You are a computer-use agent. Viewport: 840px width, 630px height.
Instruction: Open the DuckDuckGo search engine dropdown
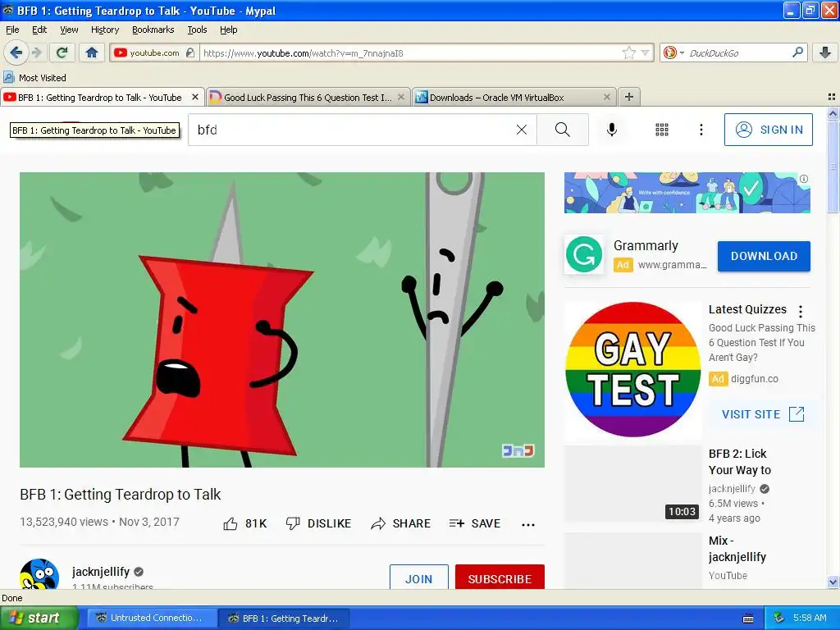[x=673, y=52]
